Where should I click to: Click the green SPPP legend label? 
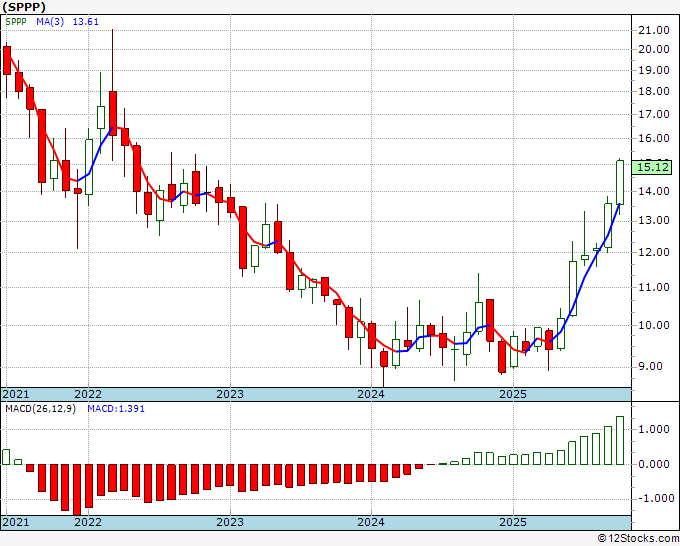16,22
